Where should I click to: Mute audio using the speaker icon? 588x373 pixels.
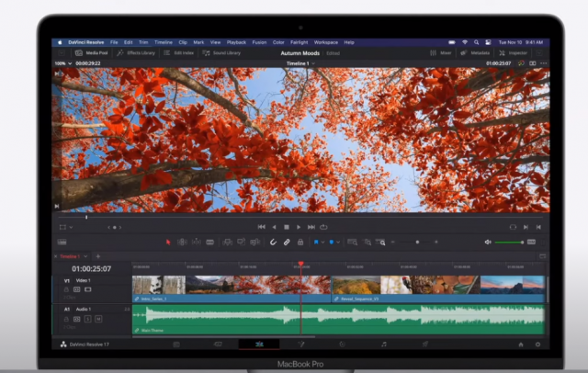[488, 243]
